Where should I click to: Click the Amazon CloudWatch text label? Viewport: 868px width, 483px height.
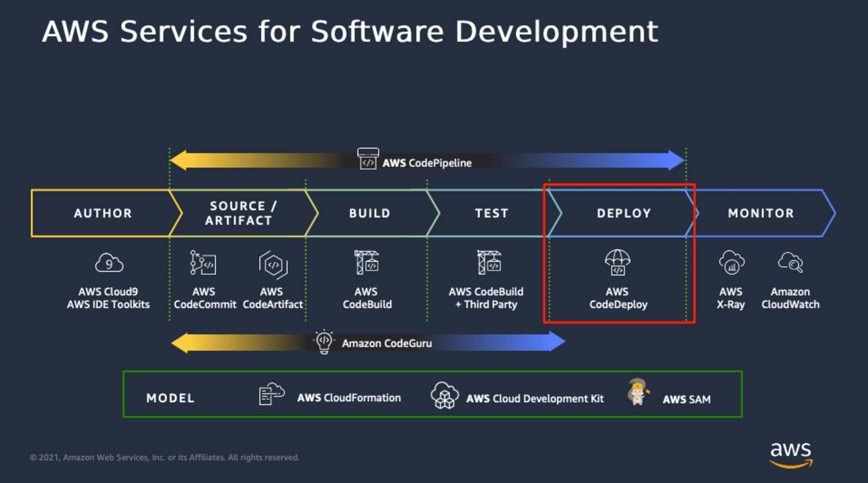(x=790, y=298)
